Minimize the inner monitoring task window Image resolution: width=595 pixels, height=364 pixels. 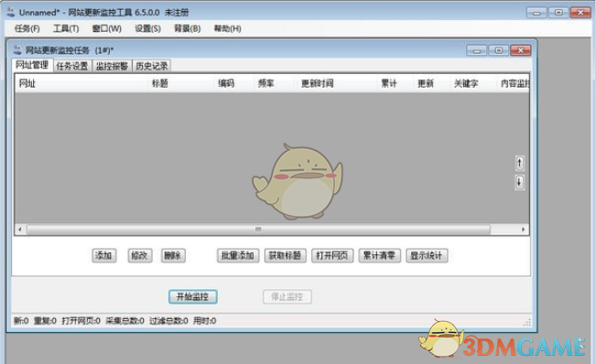pos(477,50)
